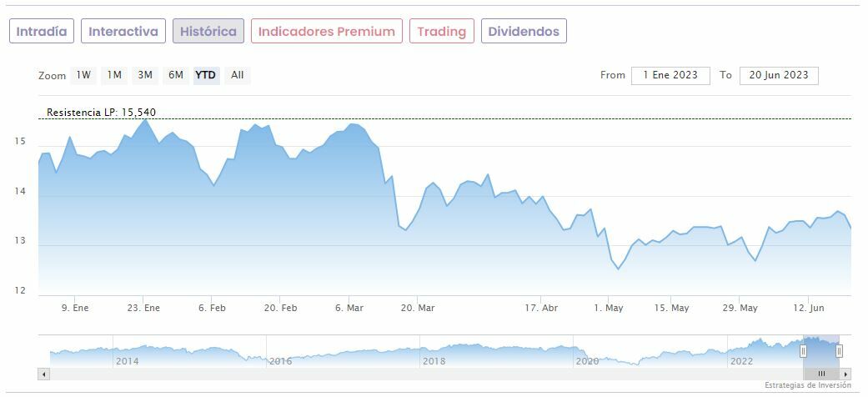Image resolution: width=868 pixels, height=397 pixels.
Task: Click the navigator right range handle
Action: (x=839, y=351)
